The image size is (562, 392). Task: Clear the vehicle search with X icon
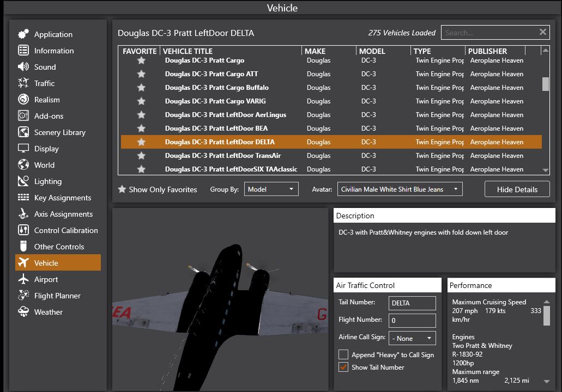(x=542, y=32)
